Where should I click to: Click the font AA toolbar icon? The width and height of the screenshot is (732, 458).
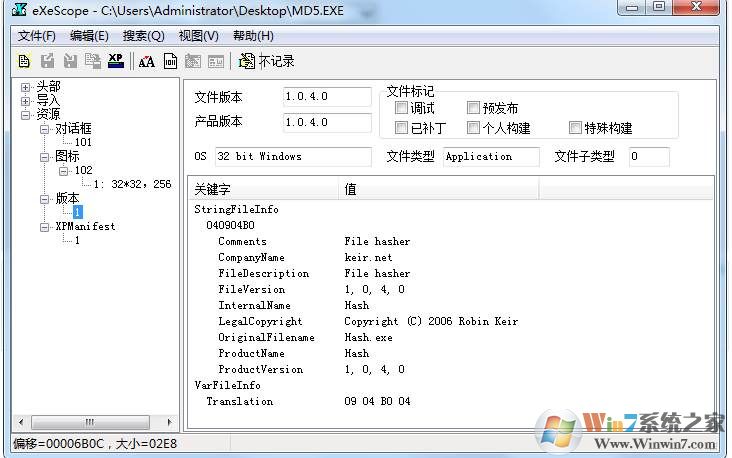tap(147, 61)
